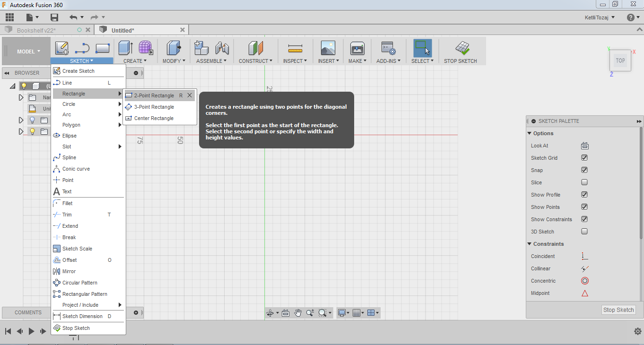Image resolution: width=644 pixels, height=345 pixels.
Task: Click the Look At icon in Sketch Palette
Action: pos(584,146)
